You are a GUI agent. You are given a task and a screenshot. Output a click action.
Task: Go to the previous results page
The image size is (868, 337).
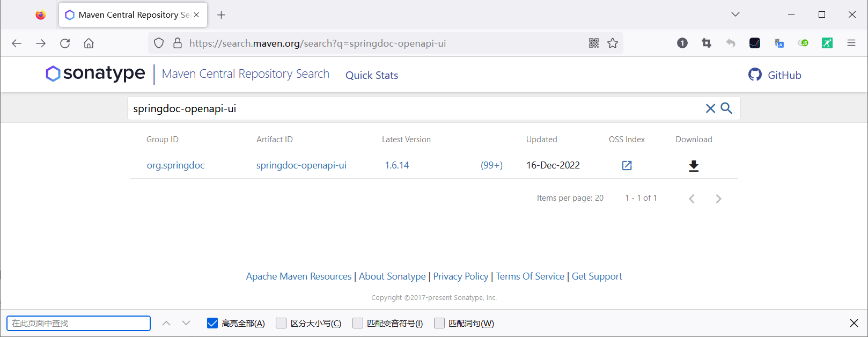pyautogui.click(x=692, y=199)
